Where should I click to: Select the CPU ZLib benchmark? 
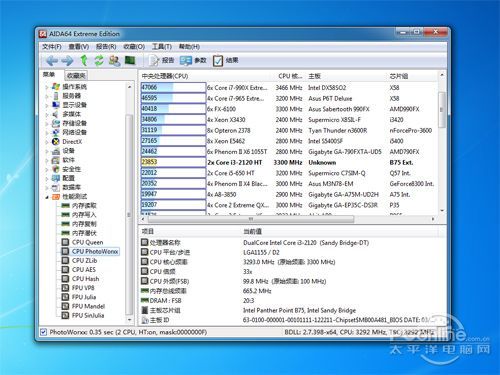tap(84, 260)
